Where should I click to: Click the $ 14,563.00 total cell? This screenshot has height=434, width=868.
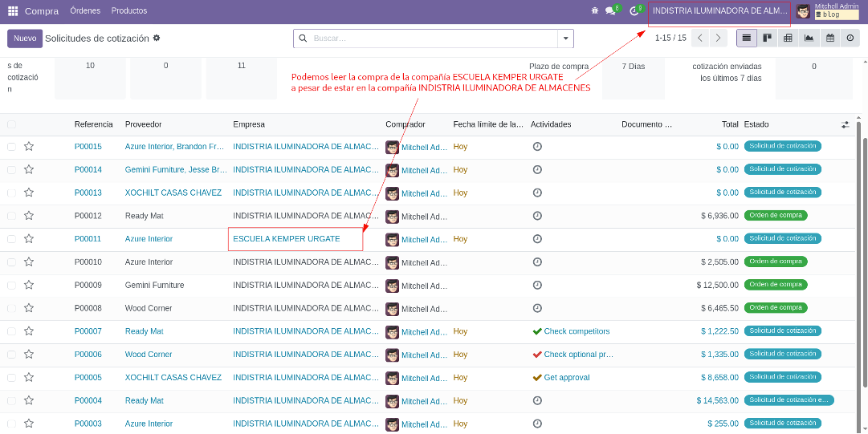point(717,400)
